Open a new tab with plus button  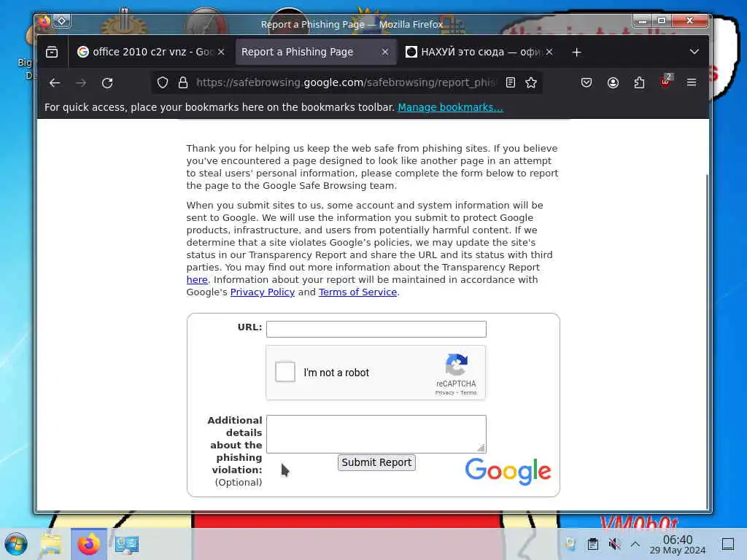click(576, 52)
